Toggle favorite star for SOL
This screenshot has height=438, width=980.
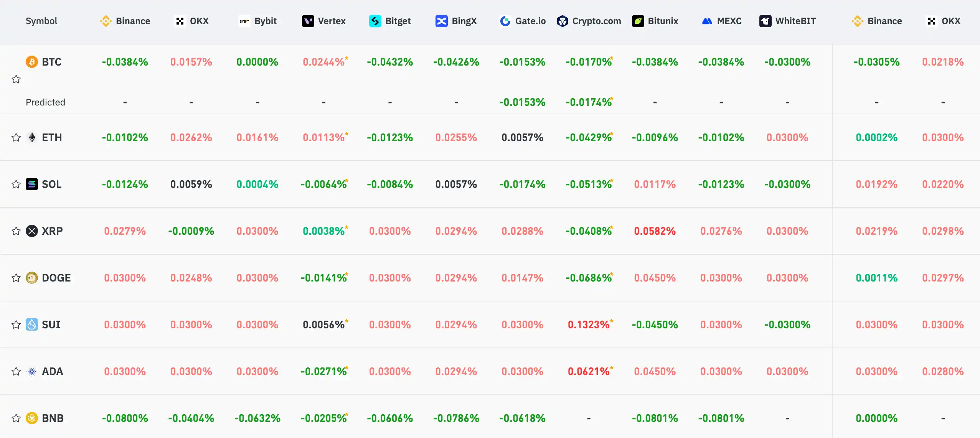[x=16, y=184]
